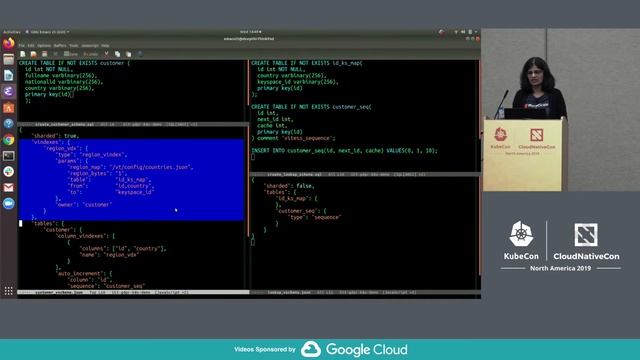Click the '"column_vindexes": [' line

tap(85, 236)
